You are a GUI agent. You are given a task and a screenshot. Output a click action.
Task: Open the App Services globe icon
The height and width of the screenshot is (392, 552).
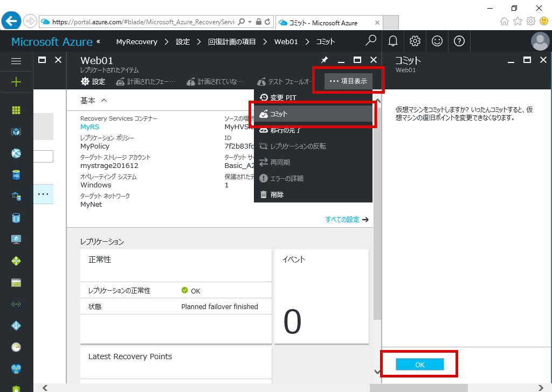tap(16, 153)
